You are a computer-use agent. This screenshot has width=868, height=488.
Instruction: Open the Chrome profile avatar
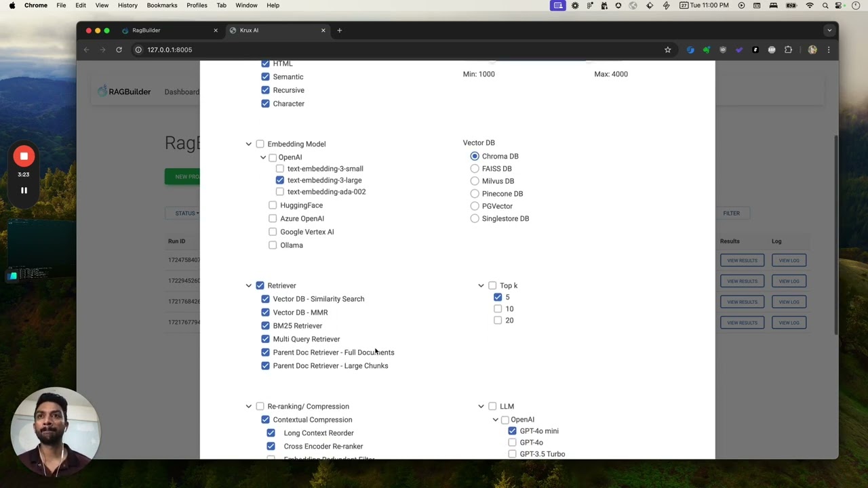812,49
